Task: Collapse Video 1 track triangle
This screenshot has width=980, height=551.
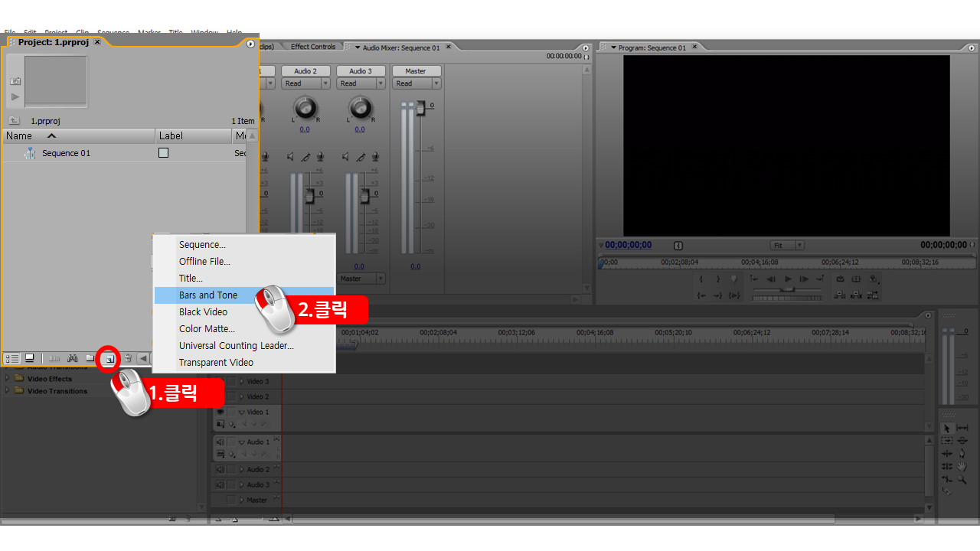Action: pyautogui.click(x=241, y=412)
